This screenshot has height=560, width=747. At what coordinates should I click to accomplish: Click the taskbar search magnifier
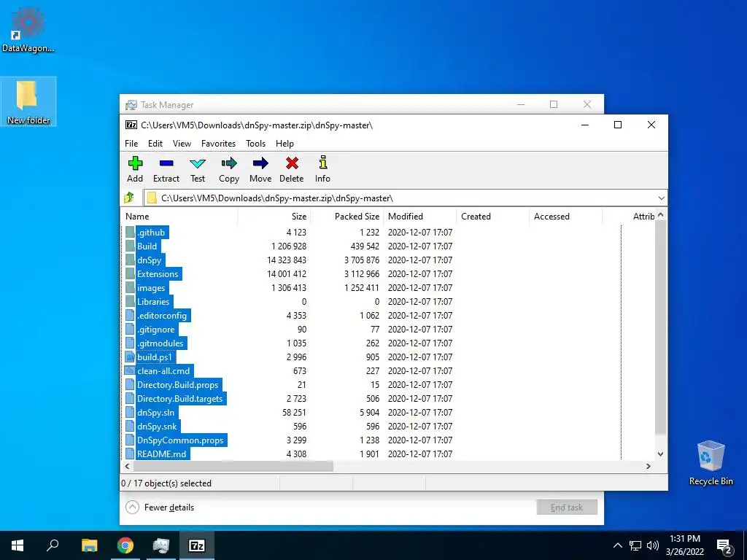tap(53, 545)
